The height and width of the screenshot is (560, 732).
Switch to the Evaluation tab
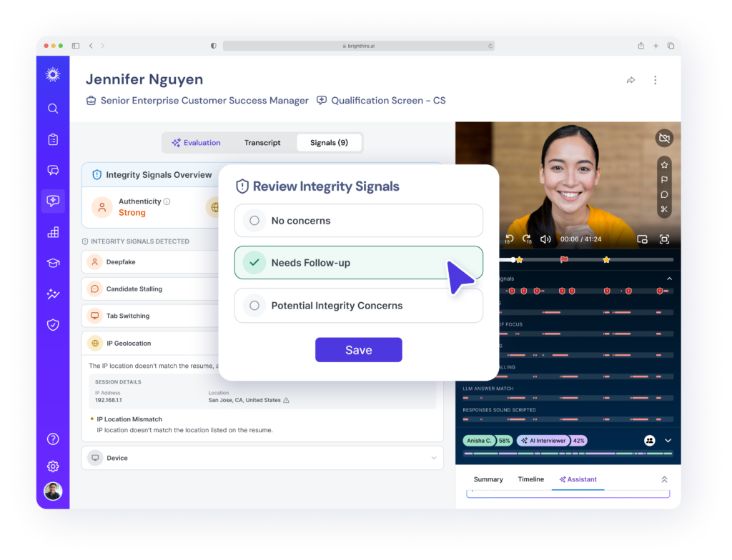click(x=196, y=143)
